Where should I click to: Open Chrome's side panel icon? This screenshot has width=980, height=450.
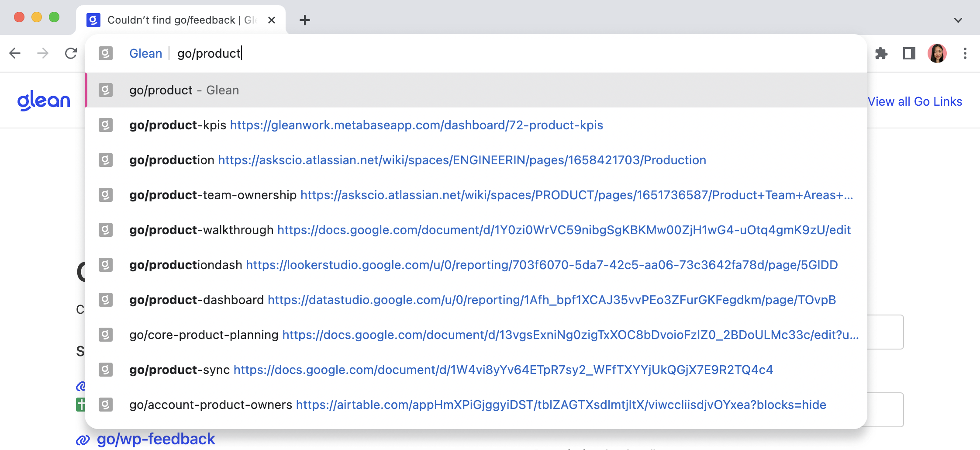(x=908, y=53)
